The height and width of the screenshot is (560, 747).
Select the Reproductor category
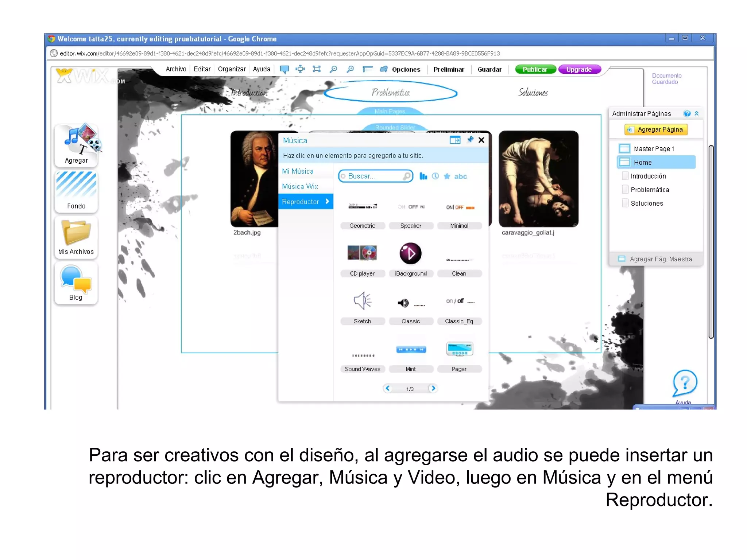(306, 202)
